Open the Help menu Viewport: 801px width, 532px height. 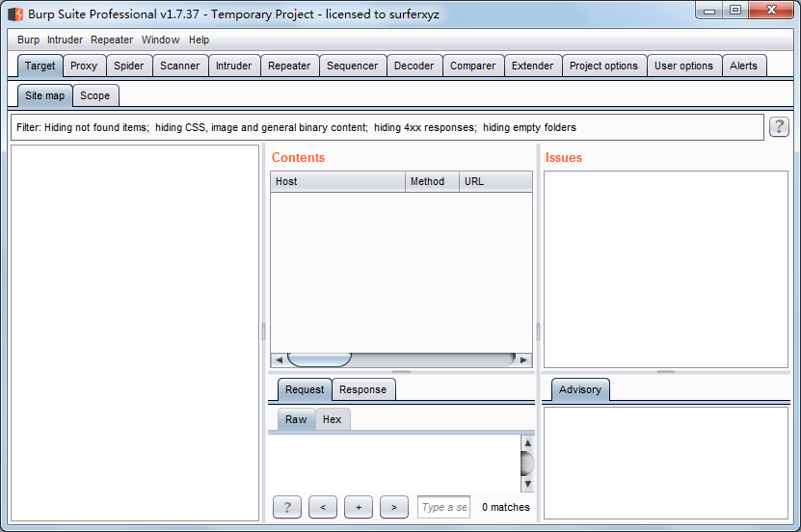point(199,40)
